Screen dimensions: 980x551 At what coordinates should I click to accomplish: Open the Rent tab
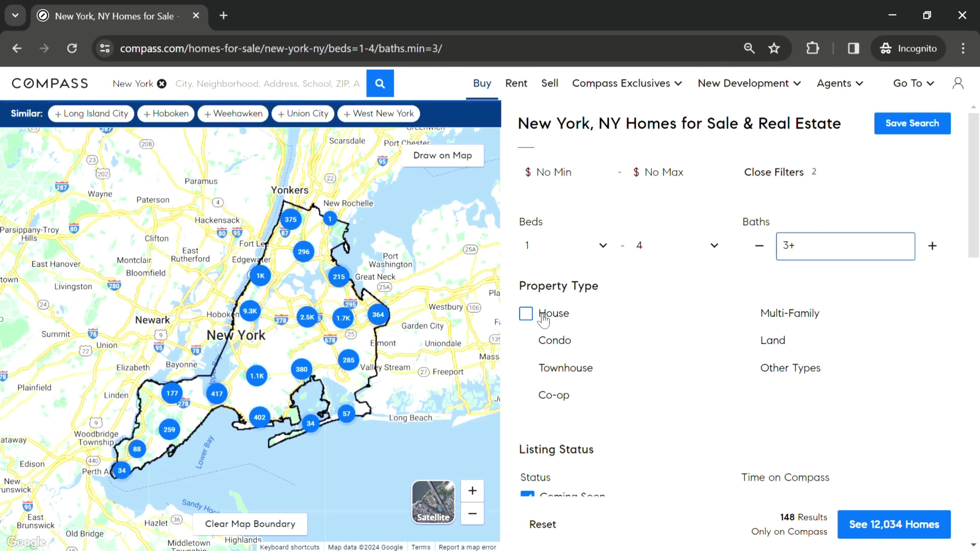pyautogui.click(x=516, y=83)
